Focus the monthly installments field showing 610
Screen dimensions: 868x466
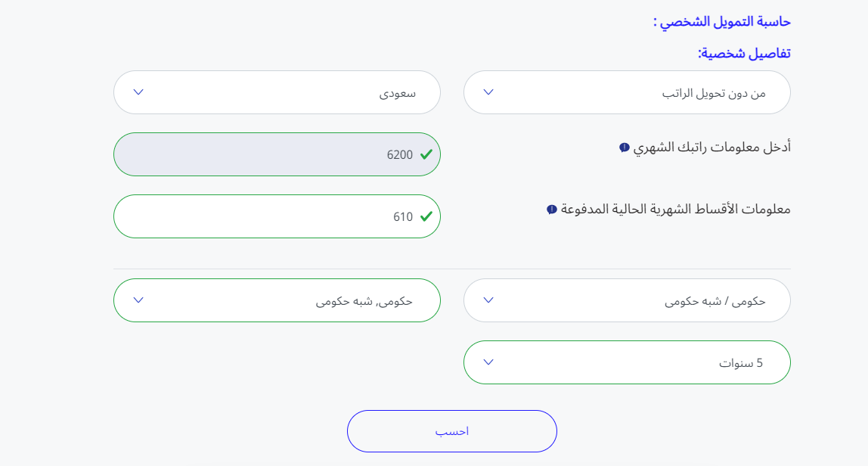pyautogui.click(x=277, y=216)
